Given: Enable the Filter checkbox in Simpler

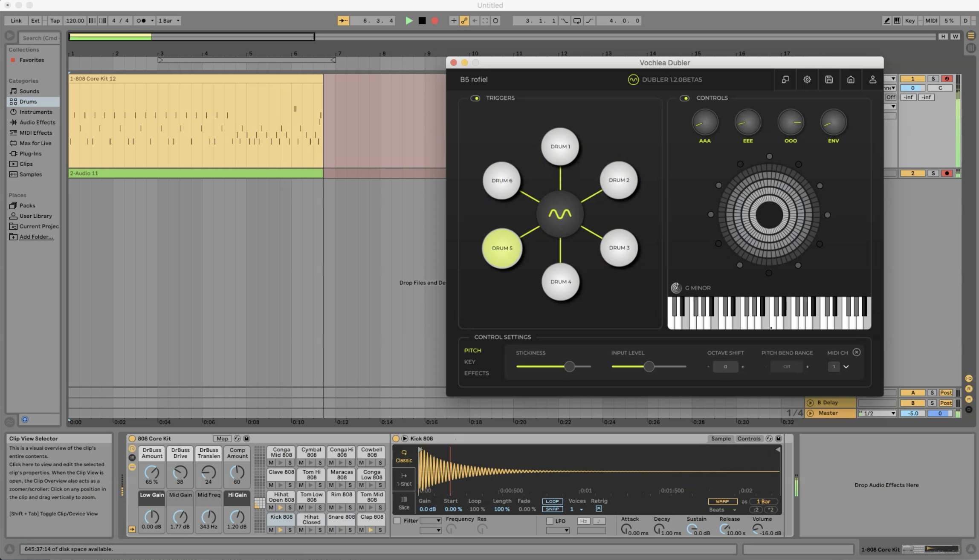Looking at the screenshot, I should [397, 520].
